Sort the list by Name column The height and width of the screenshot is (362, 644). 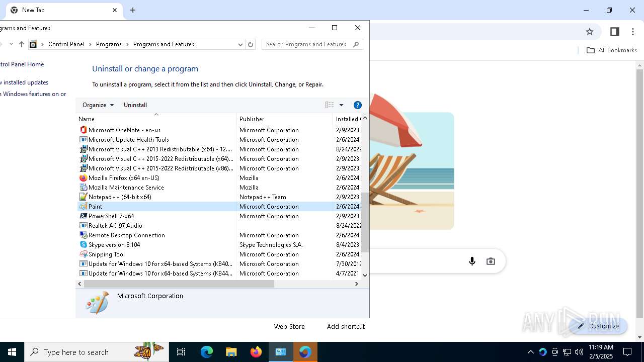point(156,119)
